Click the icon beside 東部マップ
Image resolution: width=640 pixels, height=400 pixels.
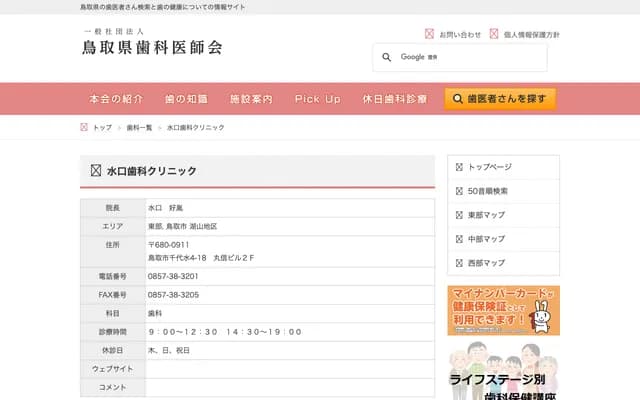coord(459,215)
